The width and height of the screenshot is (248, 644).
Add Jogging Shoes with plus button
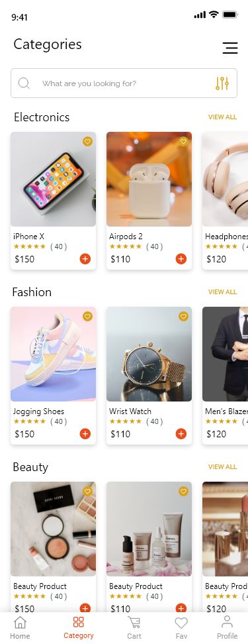coord(85,434)
